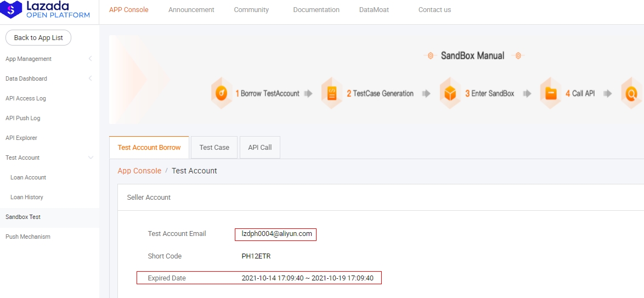Screen dimensions: 644x298
Task: Expand the Data Dashboard sidebar section
Action: pos(90,78)
